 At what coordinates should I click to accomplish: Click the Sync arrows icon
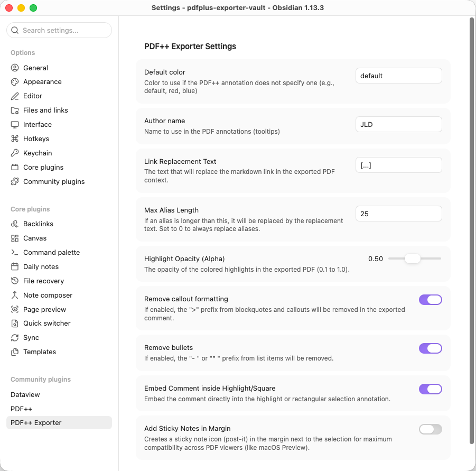point(15,338)
